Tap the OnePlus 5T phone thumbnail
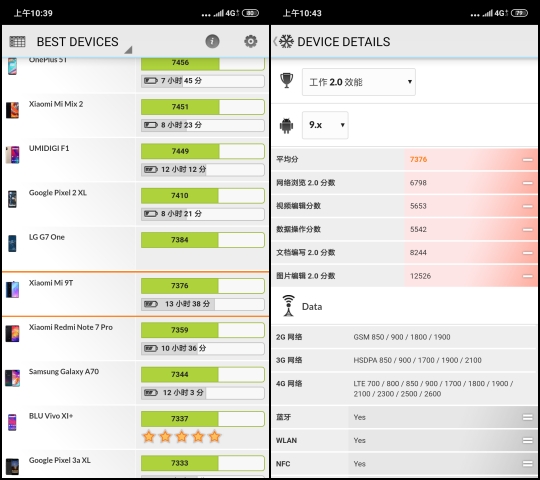Screen dimensions: 540x480 pyautogui.click(x=12, y=66)
